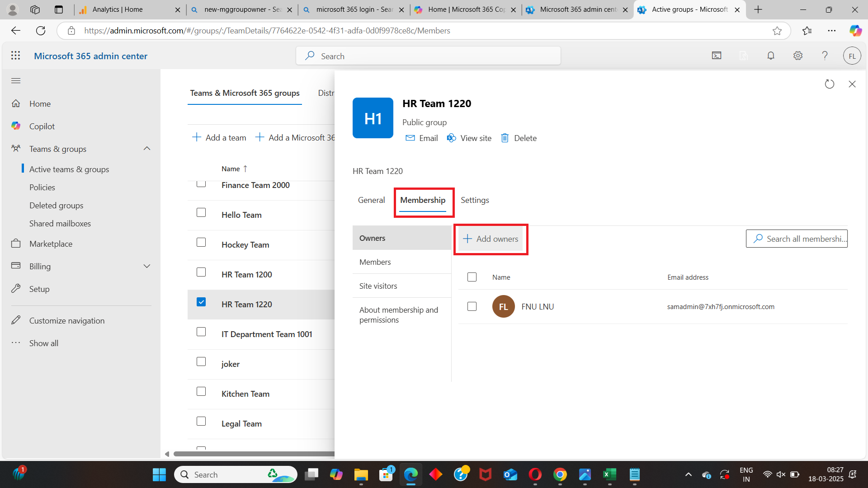The height and width of the screenshot is (488, 868).
Task: Add page to favorites star icon
Action: click(777, 31)
